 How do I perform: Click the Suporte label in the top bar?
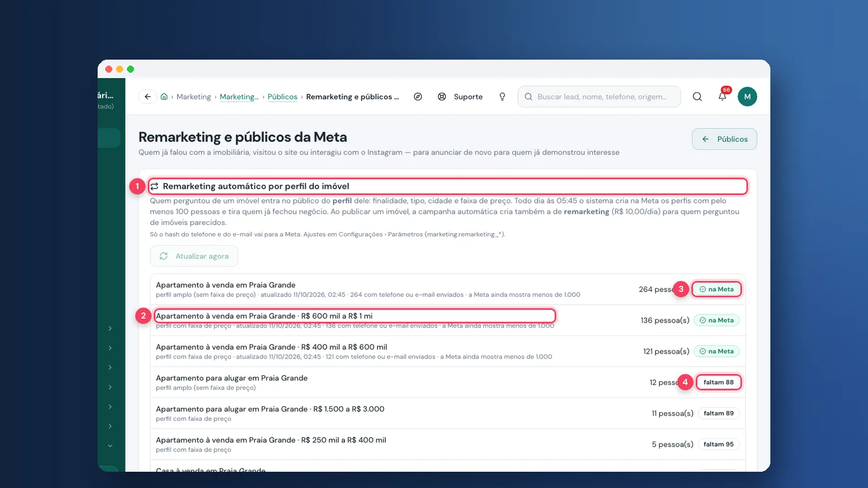pyautogui.click(x=468, y=97)
